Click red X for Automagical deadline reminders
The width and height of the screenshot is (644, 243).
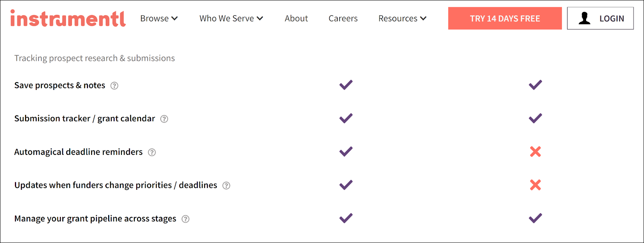click(535, 152)
